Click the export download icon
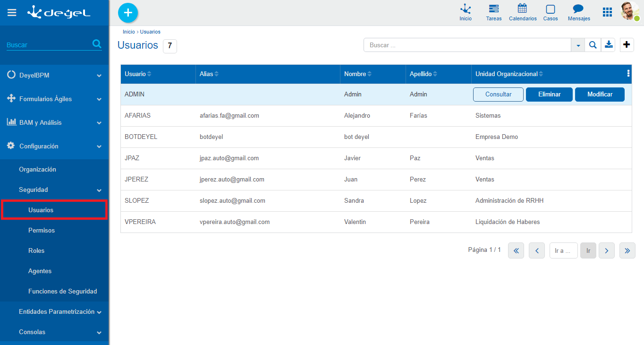This screenshot has width=644, height=345. (x=609, y=45)
